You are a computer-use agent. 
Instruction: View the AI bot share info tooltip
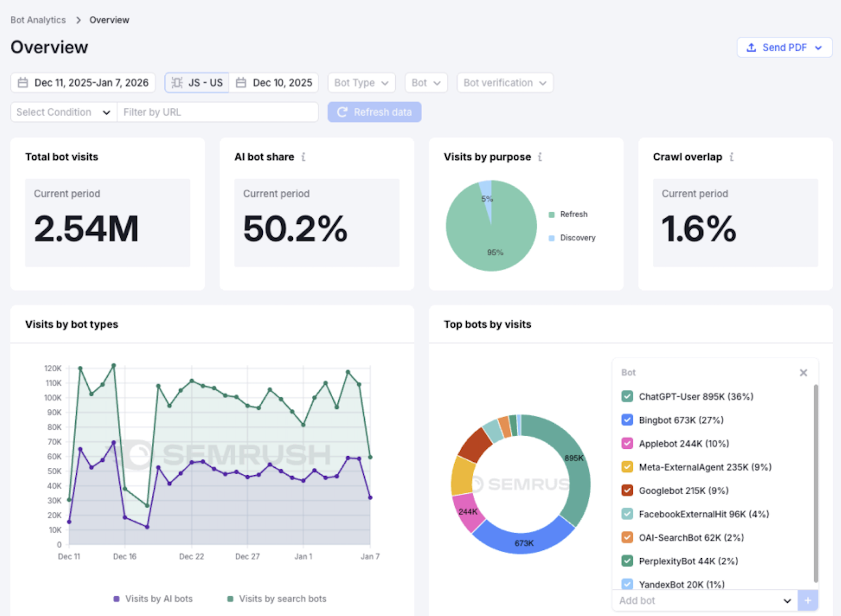click(x=305, y=156)
